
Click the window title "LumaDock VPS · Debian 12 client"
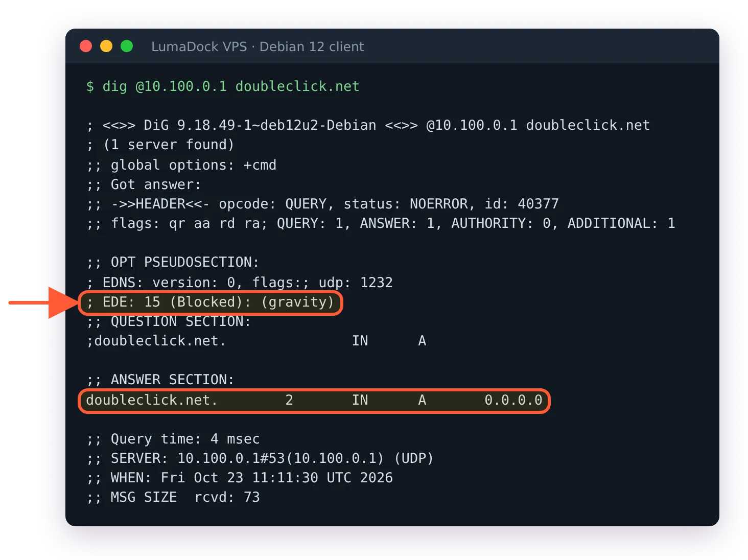point(258,46)
